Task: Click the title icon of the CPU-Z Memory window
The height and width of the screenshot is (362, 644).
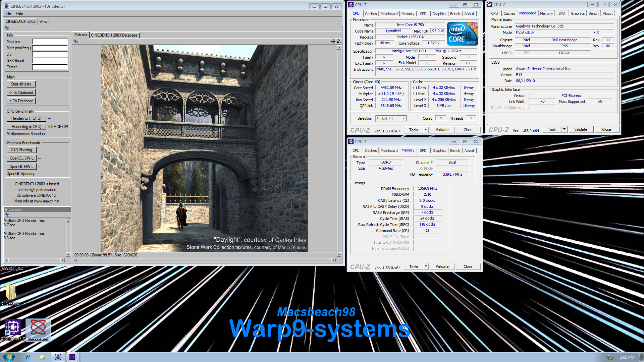Action: [351, 141]
